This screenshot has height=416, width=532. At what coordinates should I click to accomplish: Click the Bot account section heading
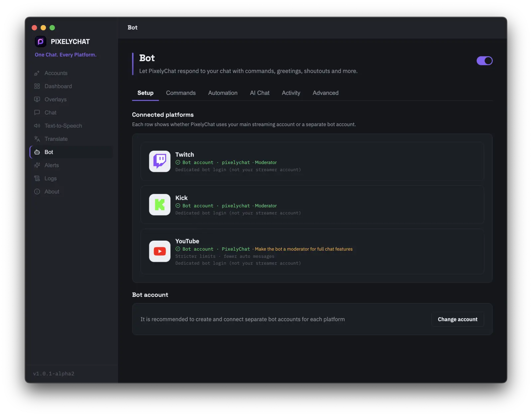click(150, 295)
